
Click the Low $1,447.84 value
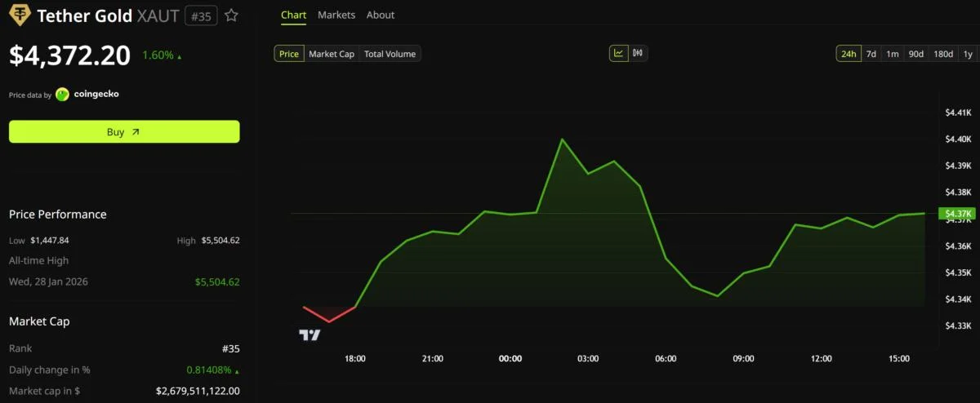coord(50,241)
